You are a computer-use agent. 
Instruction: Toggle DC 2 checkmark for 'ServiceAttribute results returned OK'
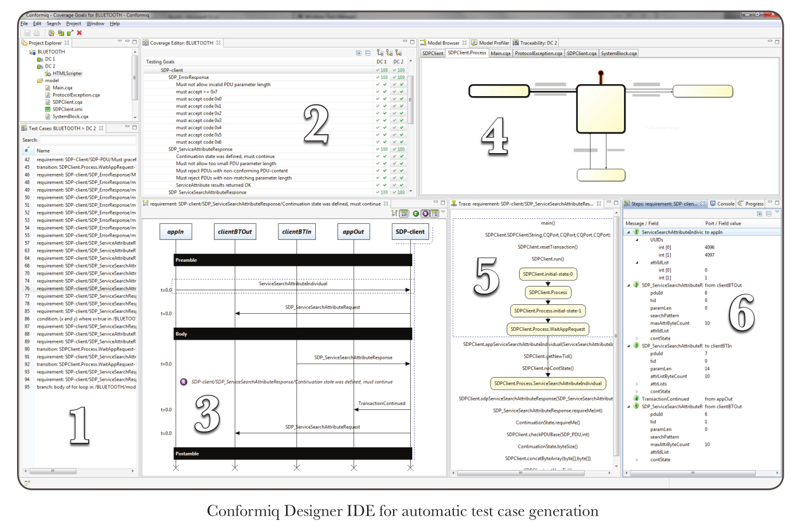(x=398, y=185)
